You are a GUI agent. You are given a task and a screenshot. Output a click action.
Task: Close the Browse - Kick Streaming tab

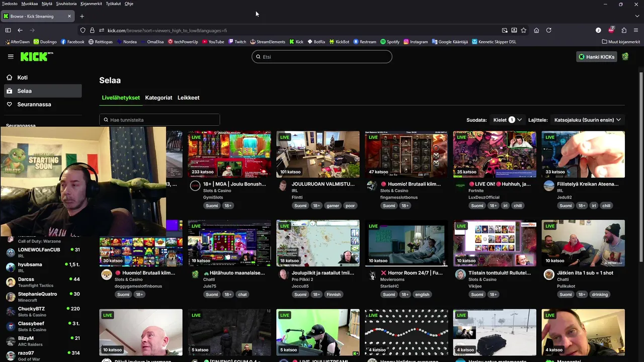point(69,16)
